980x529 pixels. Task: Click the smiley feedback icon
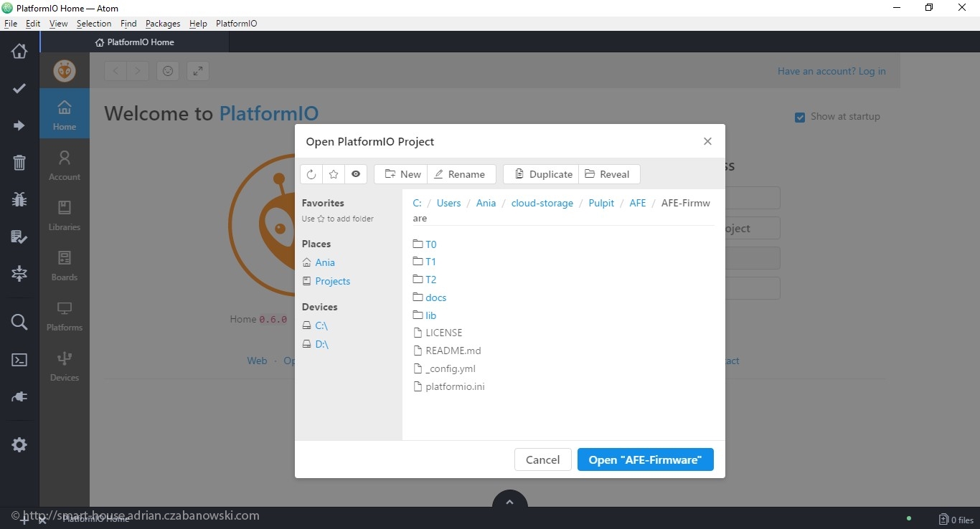[x=168, y=71]
